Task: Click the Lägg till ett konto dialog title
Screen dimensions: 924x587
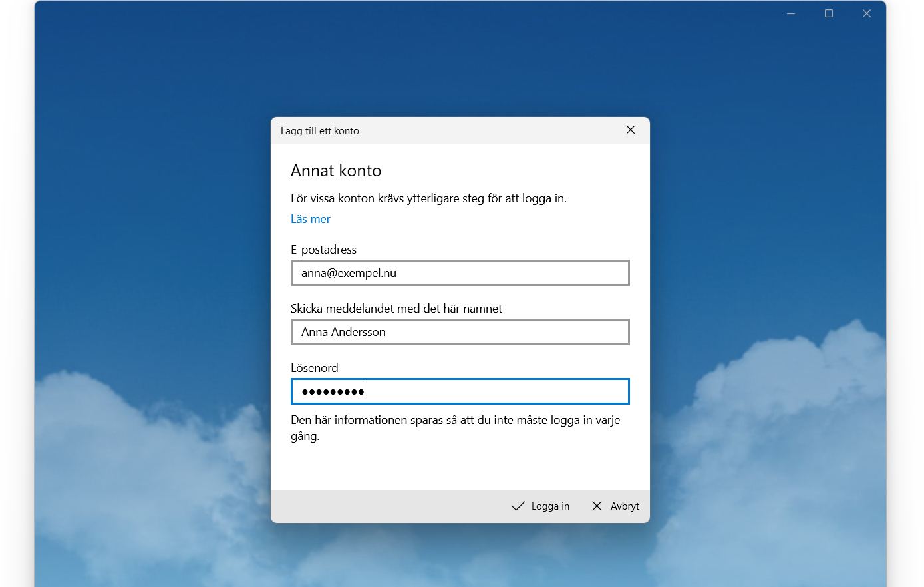Action: click(319, 130)
